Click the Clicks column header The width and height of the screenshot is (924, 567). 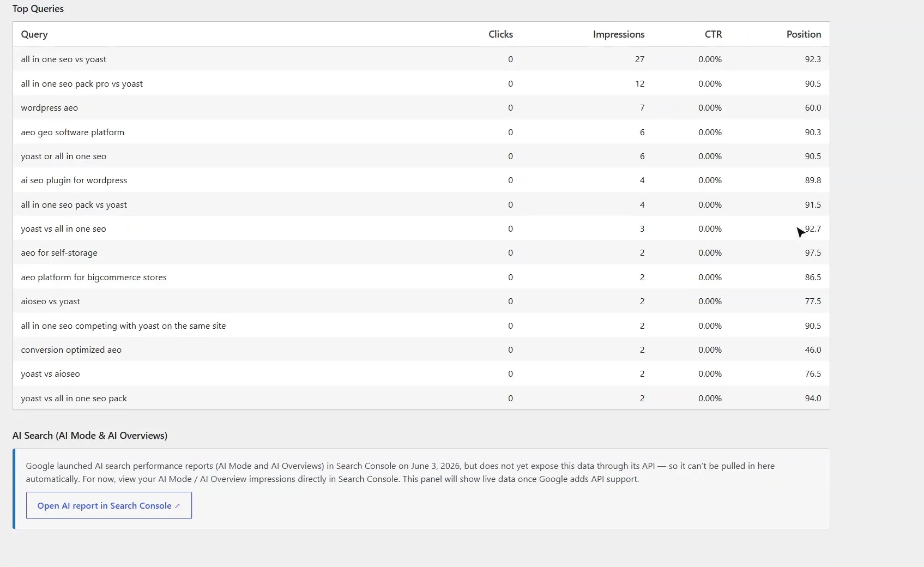pos(500,34)
